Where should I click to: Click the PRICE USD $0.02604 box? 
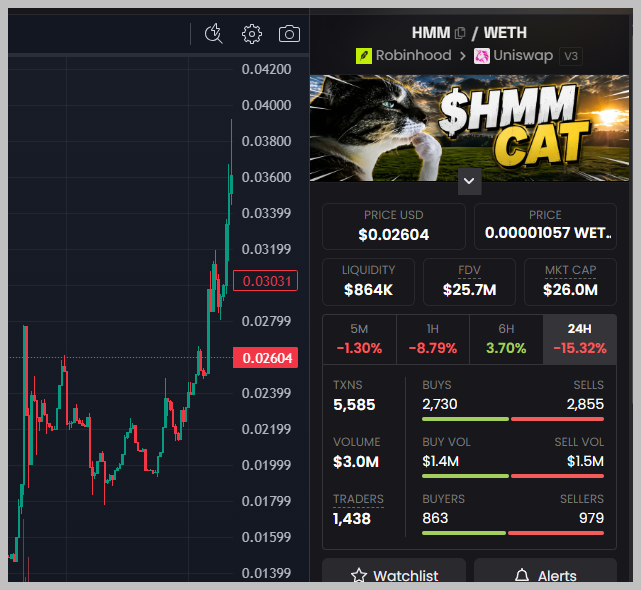pos(394,226)
